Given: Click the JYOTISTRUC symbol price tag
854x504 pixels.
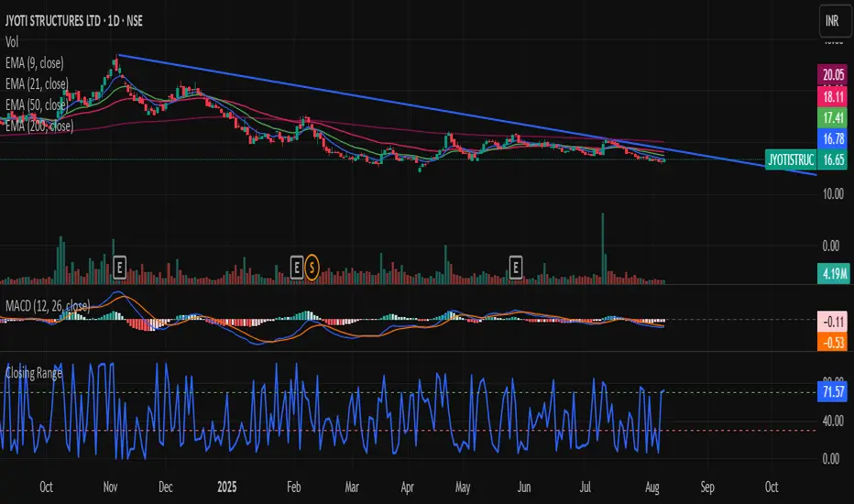Looking at the screenshot, I should (x=791, y=159).
